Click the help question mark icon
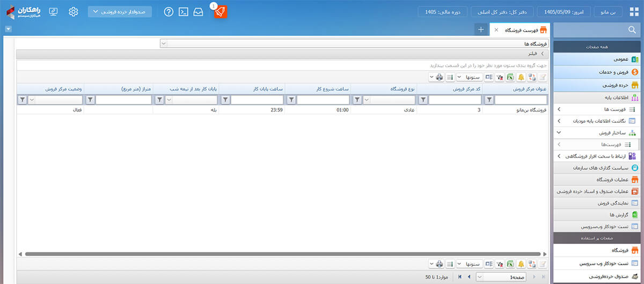The height and width of the screenshot is (284, 644). [x=169, y=12]
